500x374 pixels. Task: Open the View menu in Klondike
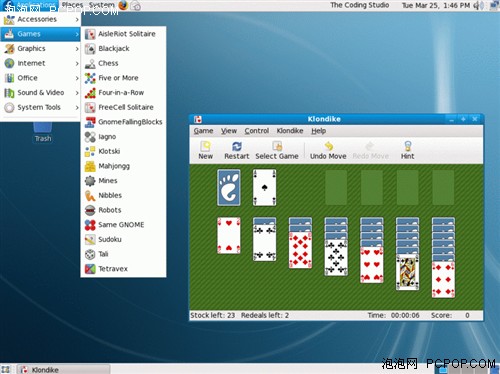(229, 131)
